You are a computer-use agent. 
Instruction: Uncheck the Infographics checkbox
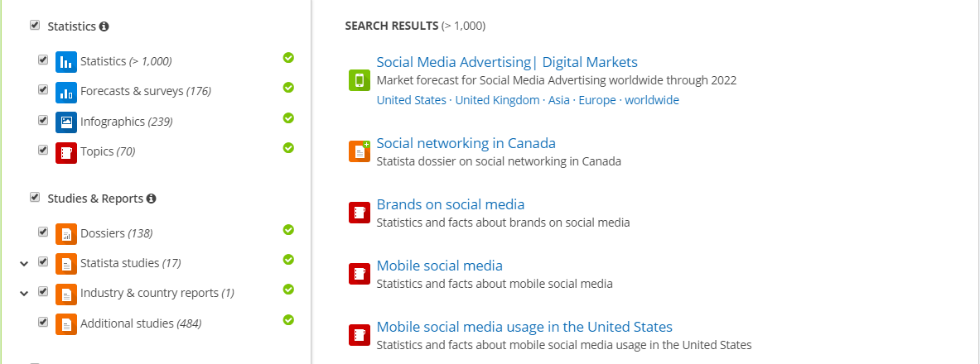click(x=43, y=120)
